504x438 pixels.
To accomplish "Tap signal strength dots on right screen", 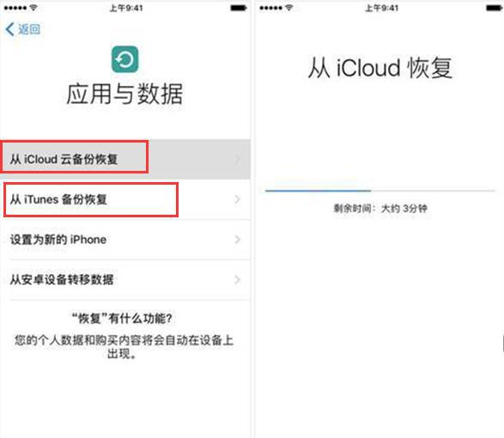I will point(271,8).
